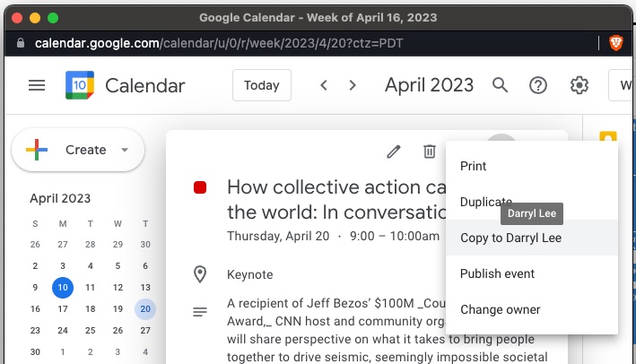This screenshot has height=364, width=636.
Task: Select April 20 in mini calendar
Action: (x=145, y=309)
